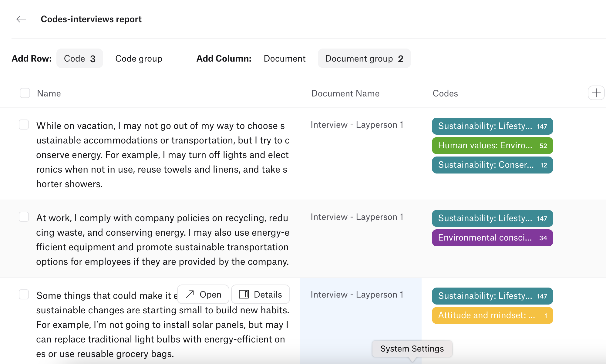Click the Sustainability: Conser... tag with 12
The width and height of the screenshot is (606, 364).
click(x=492, y=165)
